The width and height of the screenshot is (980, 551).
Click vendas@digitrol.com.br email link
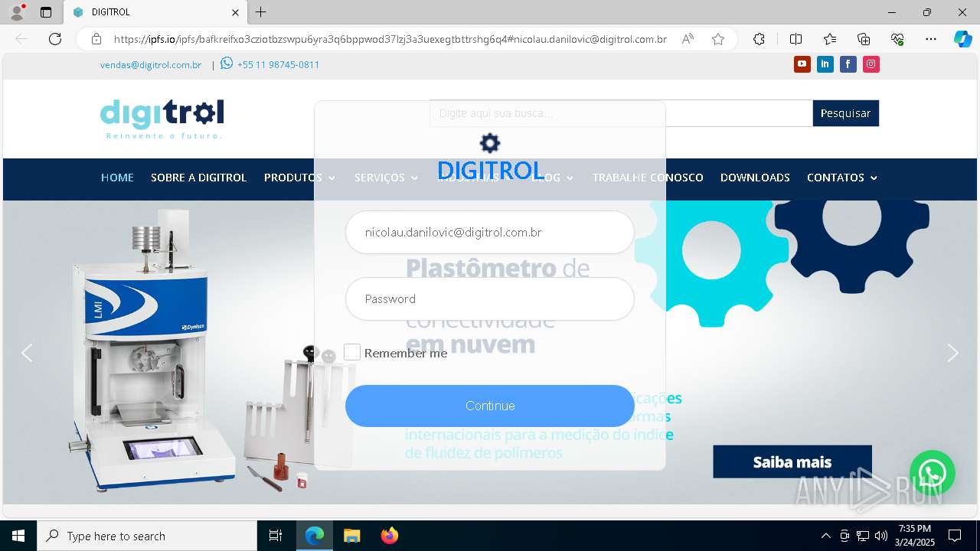(151, 65)
